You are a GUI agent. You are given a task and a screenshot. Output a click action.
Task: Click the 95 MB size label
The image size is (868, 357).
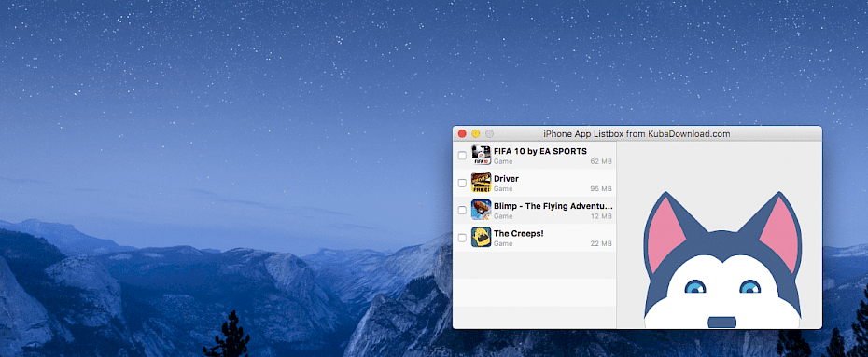601,189
